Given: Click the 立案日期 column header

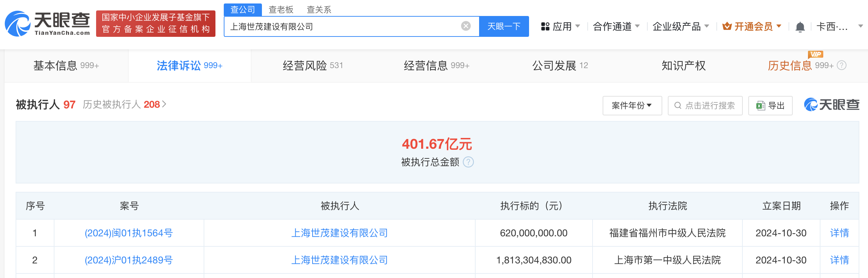Looking at the screenshot, I should click(781, 206).
